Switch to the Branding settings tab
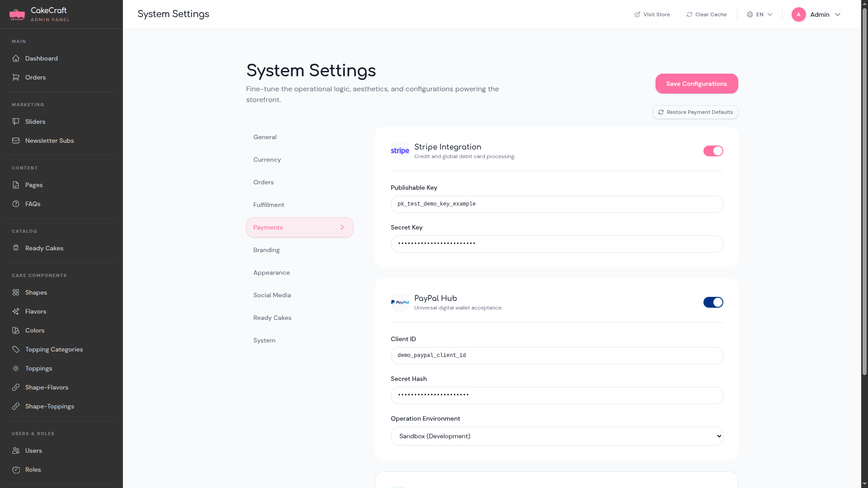The width and height of the screenshot is (868, 488). 266,250
